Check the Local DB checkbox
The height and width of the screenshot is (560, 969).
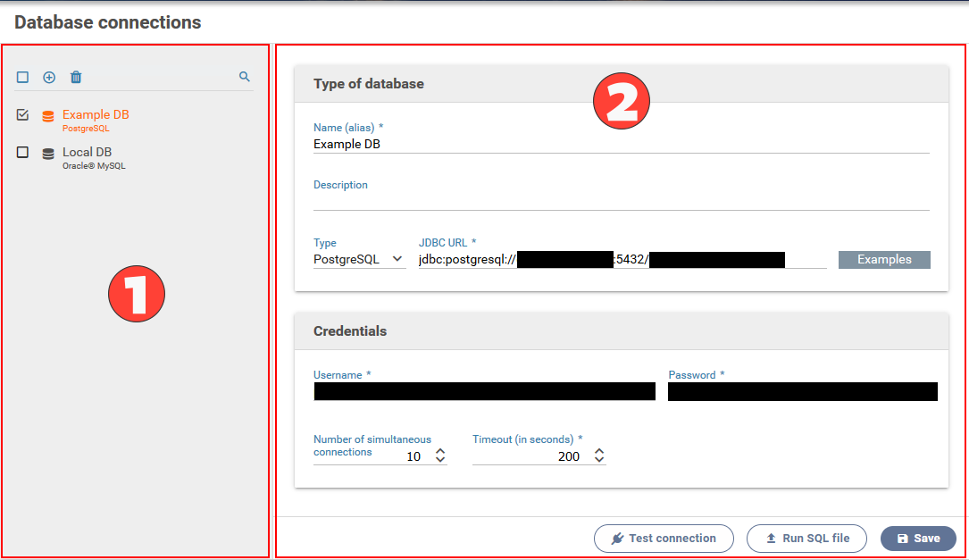[x=23, y=153]
